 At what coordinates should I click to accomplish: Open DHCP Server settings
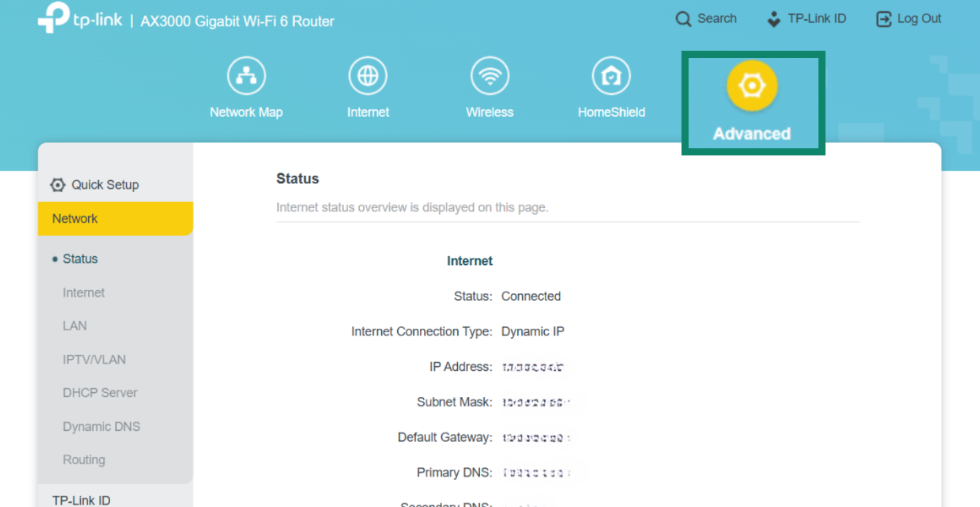(100, 393)
